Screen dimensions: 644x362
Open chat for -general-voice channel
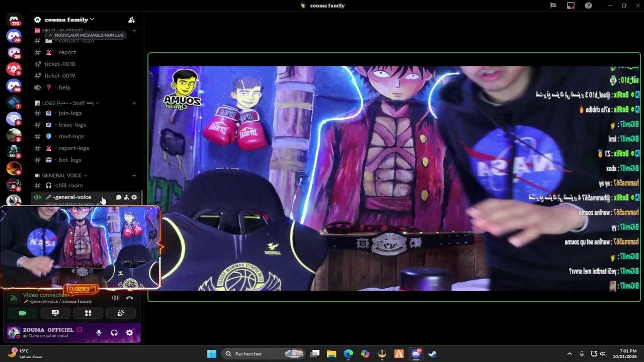coord(119,197)
